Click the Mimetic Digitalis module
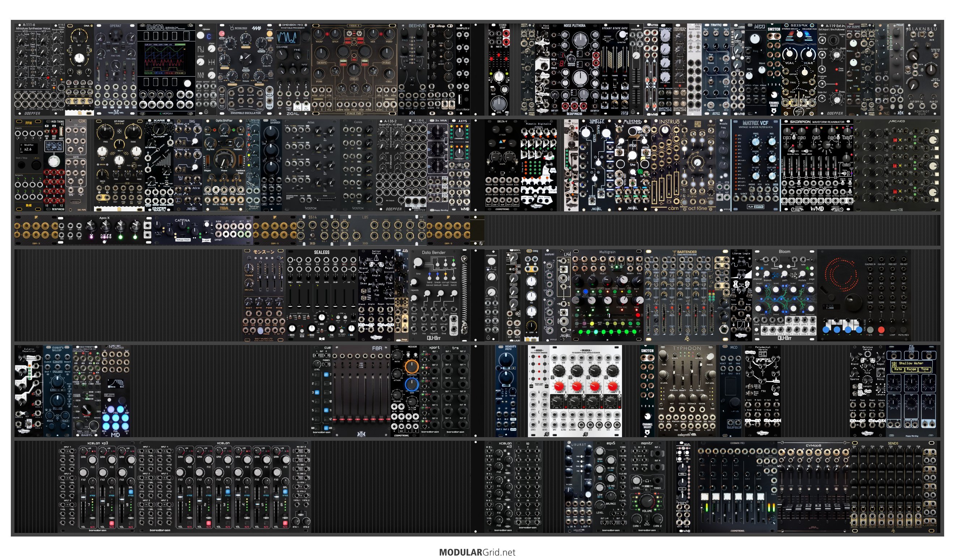 click(x=539, y=165)
